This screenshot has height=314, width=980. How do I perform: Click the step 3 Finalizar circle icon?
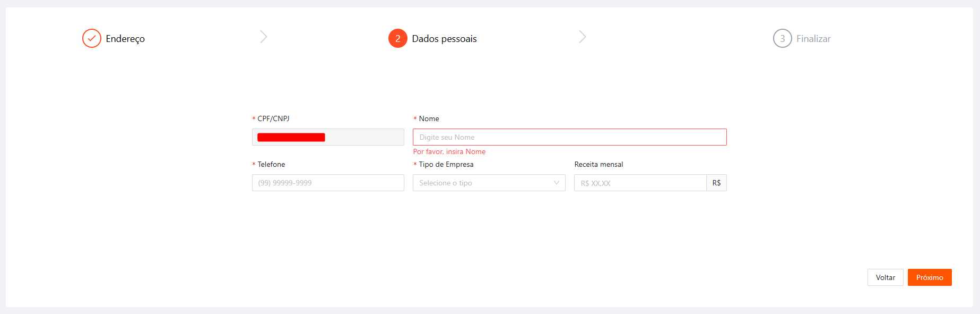[x=782, y=38]
